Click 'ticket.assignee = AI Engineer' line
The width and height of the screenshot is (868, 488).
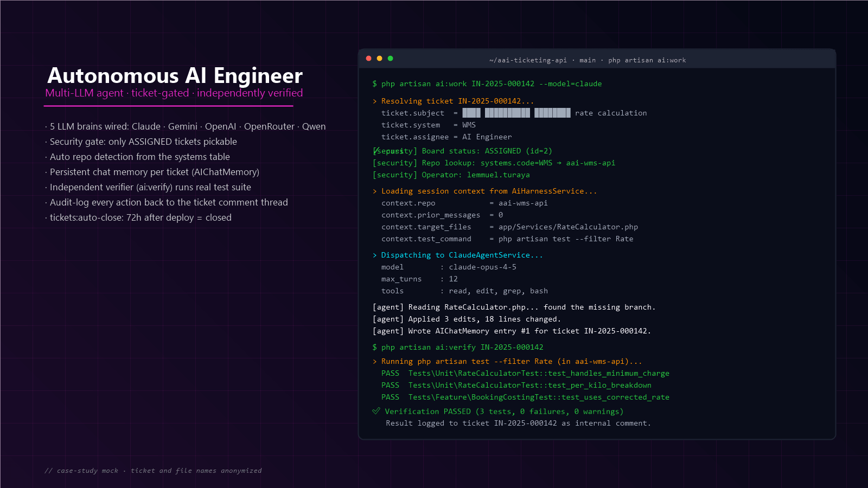click(446, 137)
